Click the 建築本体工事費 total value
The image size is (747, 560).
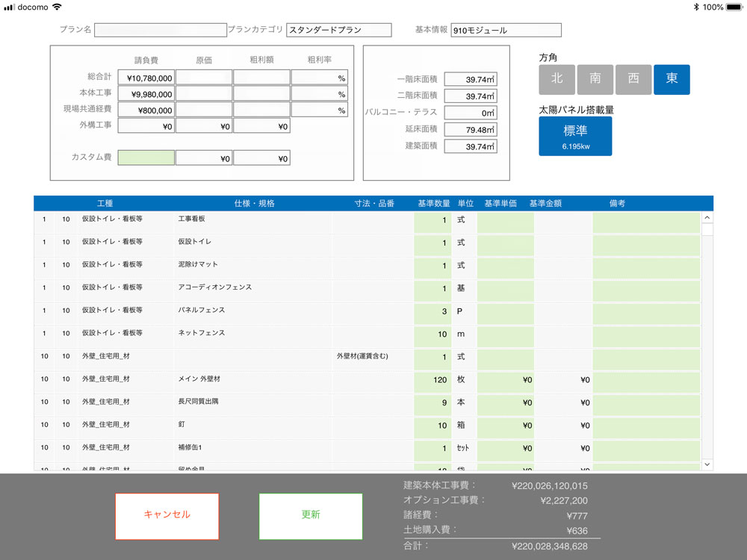549,486
